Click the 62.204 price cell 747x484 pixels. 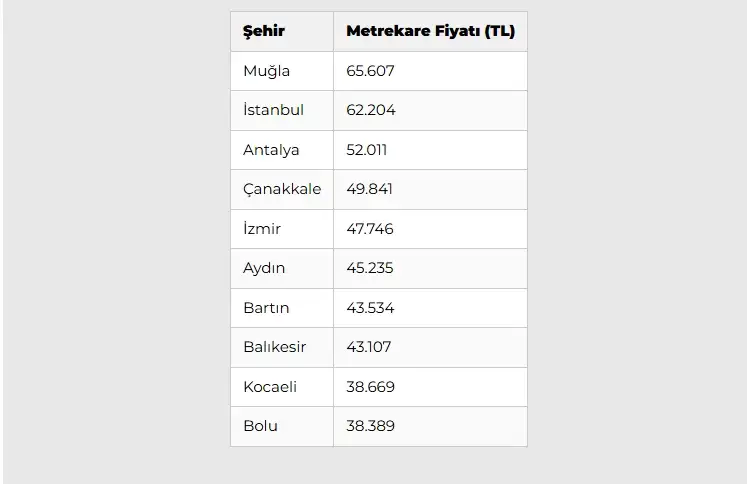(x=371, y=110)
